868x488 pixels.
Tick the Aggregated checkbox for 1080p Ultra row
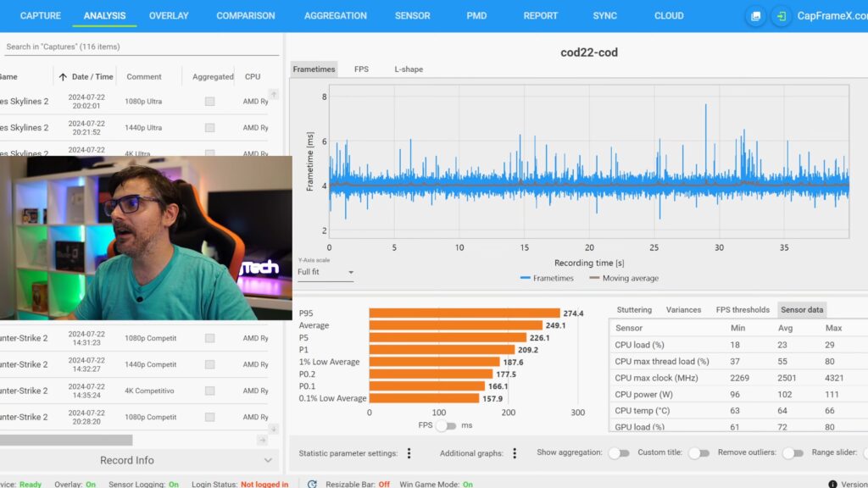tap(210, 102)
